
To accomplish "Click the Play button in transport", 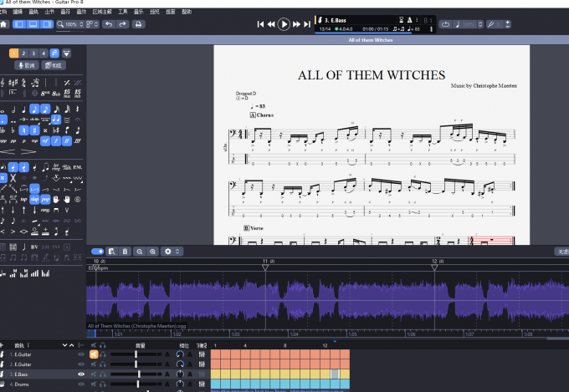I will click(284, 24).
